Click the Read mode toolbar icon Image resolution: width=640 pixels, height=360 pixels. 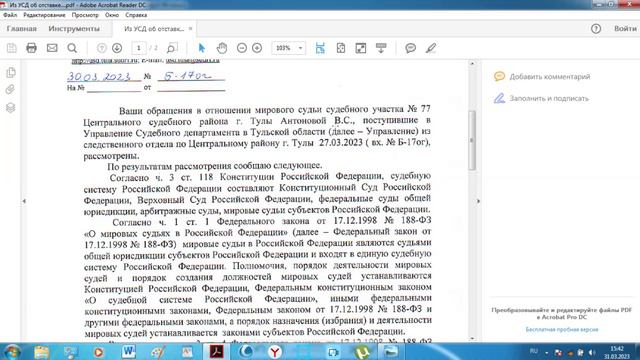[381, 48]
